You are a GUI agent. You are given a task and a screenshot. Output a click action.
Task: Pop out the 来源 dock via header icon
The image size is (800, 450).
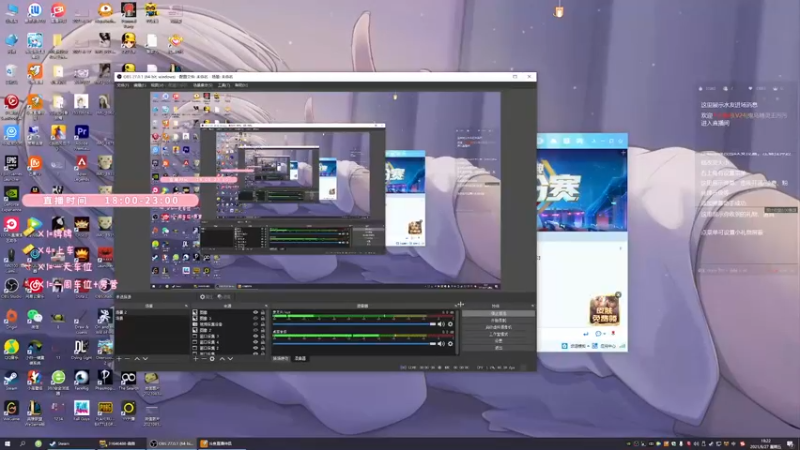tap(266, 306)
